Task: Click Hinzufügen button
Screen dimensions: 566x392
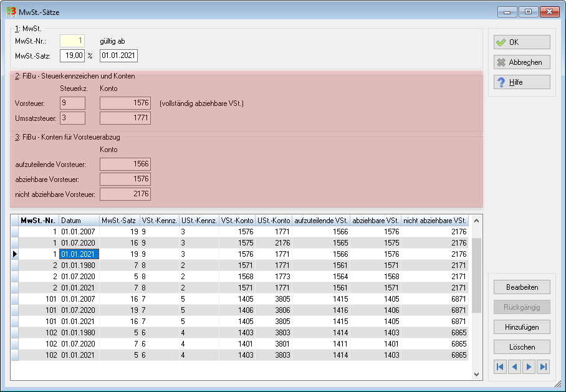Action: point(522,327)
